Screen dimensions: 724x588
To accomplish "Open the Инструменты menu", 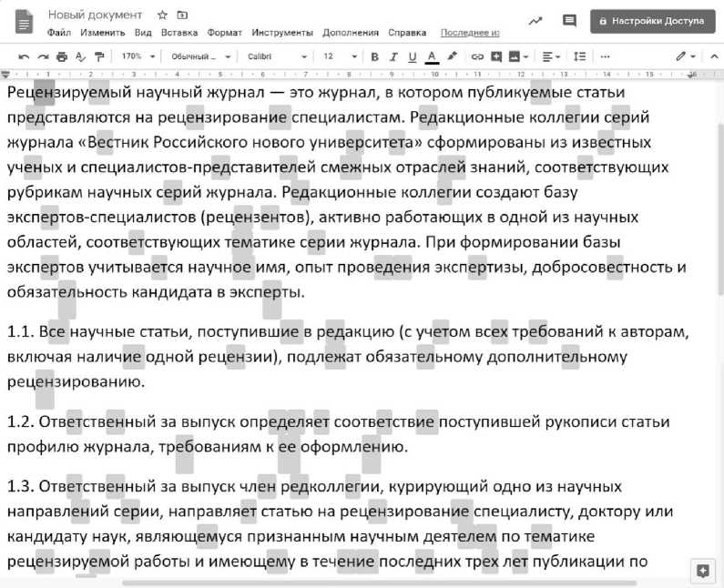I will [x=282, y=33].
